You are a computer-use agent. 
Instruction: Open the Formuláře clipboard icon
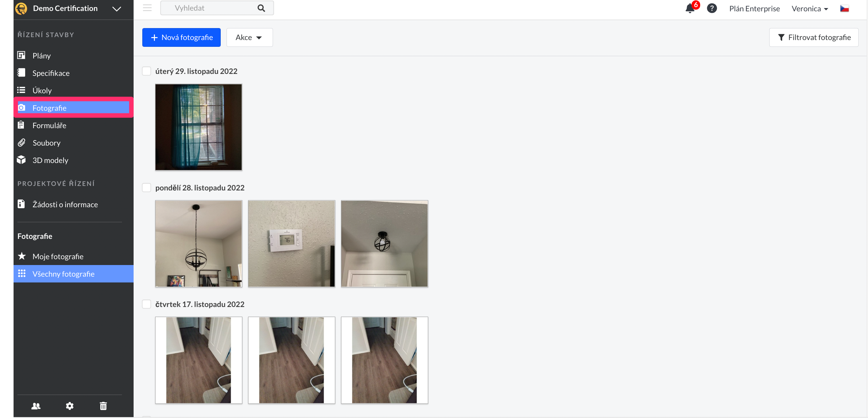coord(21,125)
